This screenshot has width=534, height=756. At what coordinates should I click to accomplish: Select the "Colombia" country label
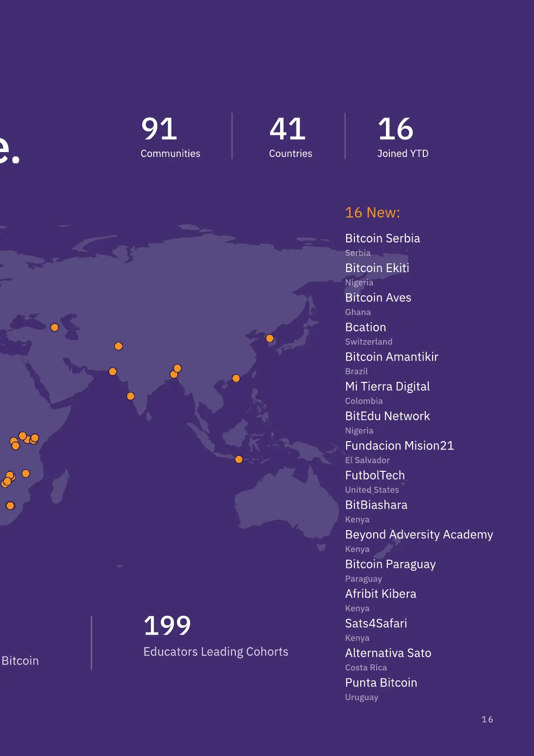tap(364, 401)
